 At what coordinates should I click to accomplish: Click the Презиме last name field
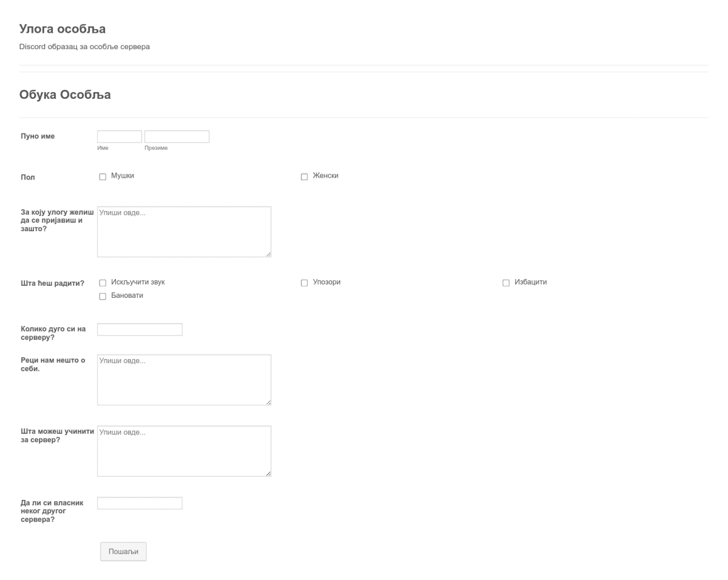point(176,136)
